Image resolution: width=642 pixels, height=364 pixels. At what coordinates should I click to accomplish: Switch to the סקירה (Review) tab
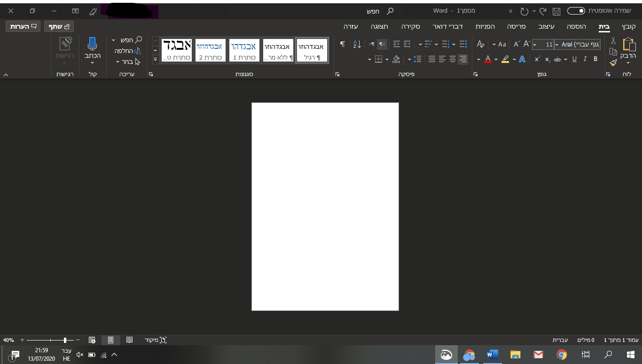(x=410, y=26)
